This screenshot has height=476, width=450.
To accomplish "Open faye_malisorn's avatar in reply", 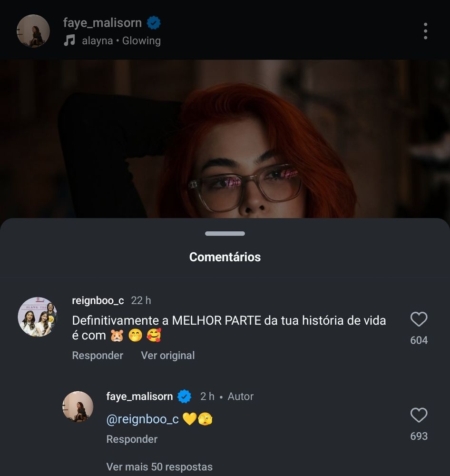I will coord(78,407).
